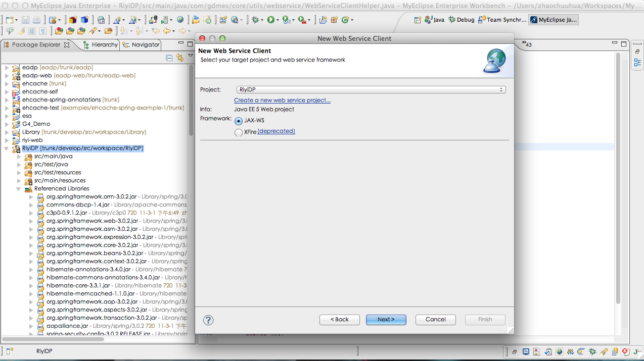Image resolution: width=644 pixels, height=361 pixels.
Task: Select the JAX-WS framework radio button
Action: 239,121
